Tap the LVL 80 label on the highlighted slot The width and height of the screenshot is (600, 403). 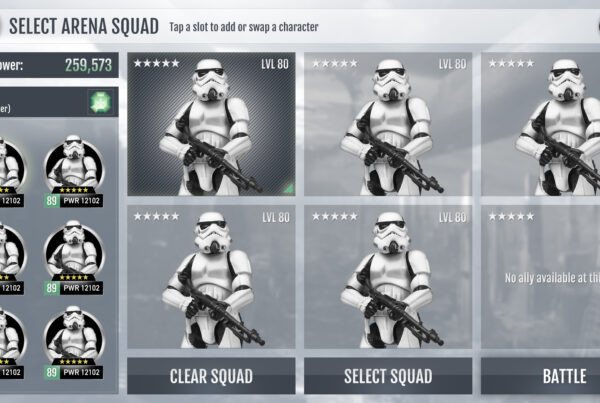275,64
